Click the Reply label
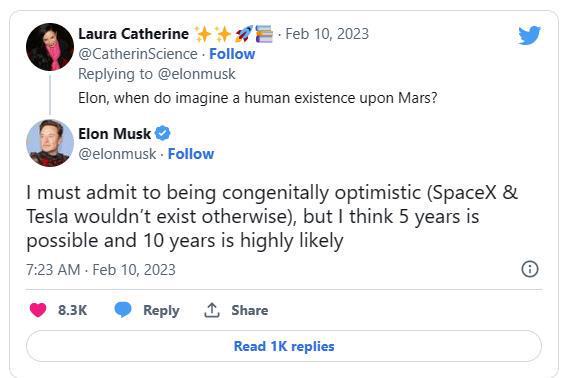 pyautogui.click(x=162, y=311)
